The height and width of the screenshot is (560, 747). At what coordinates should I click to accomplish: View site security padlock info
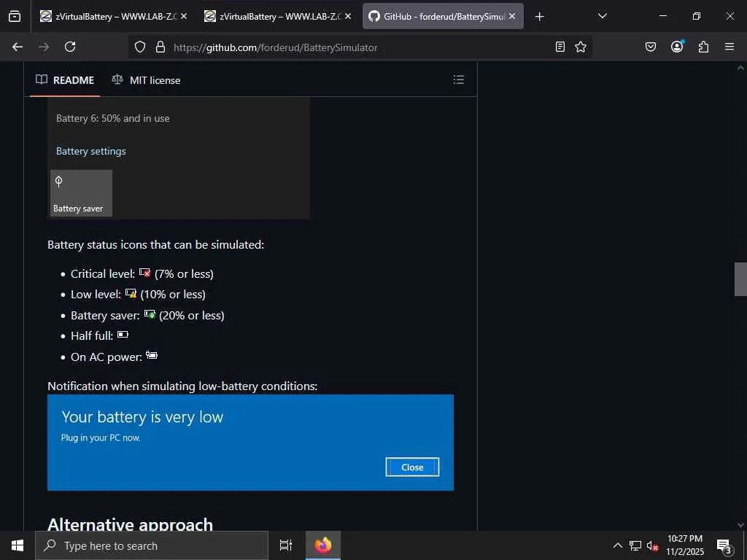(160, 47)
